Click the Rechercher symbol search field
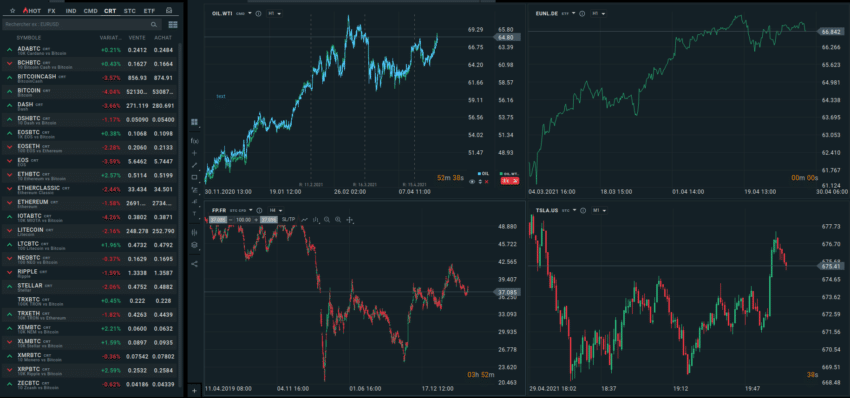Screen dimensions: 850x398 [x=81, y=24]
